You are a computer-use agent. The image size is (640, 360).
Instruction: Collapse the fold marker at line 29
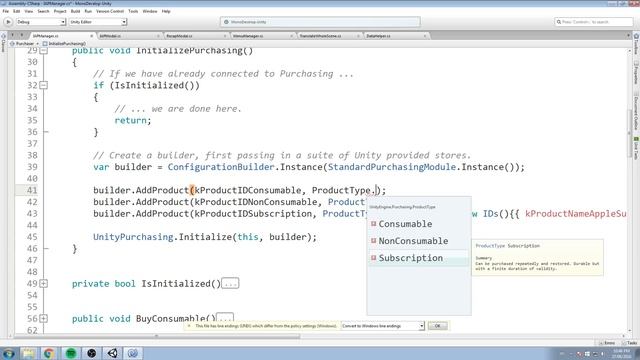(44, 51)
